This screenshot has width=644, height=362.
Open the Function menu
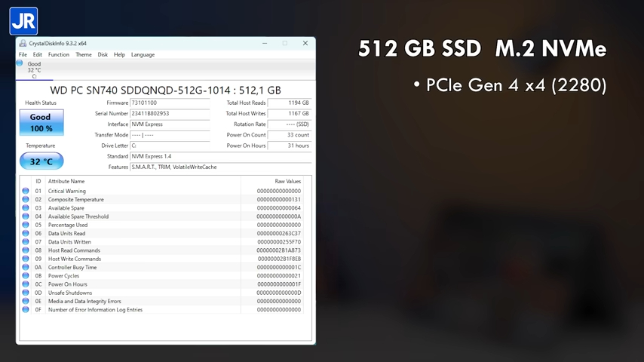coord(59,54)
